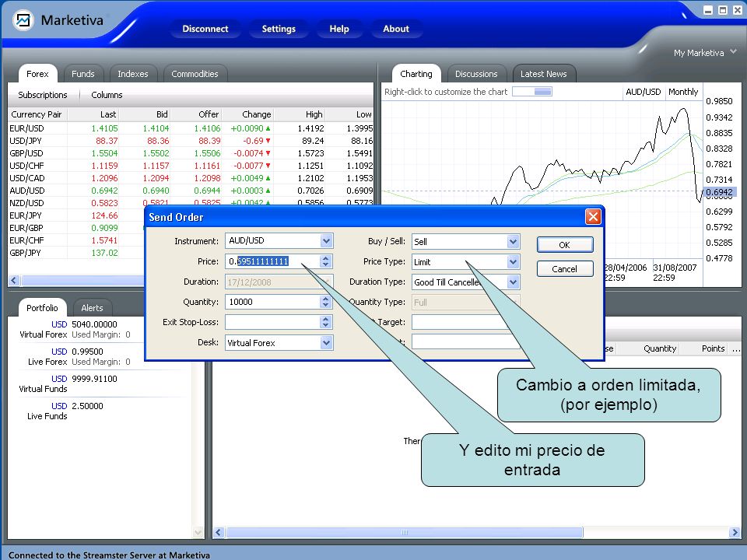Increase the Price value with spinner
Image resolution: width=747 pixels, height=560 pixels.
pos(326,258)
